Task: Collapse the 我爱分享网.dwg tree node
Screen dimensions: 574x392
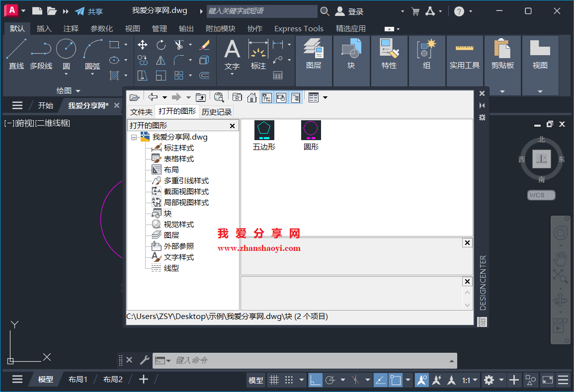Action: point(134,137)
